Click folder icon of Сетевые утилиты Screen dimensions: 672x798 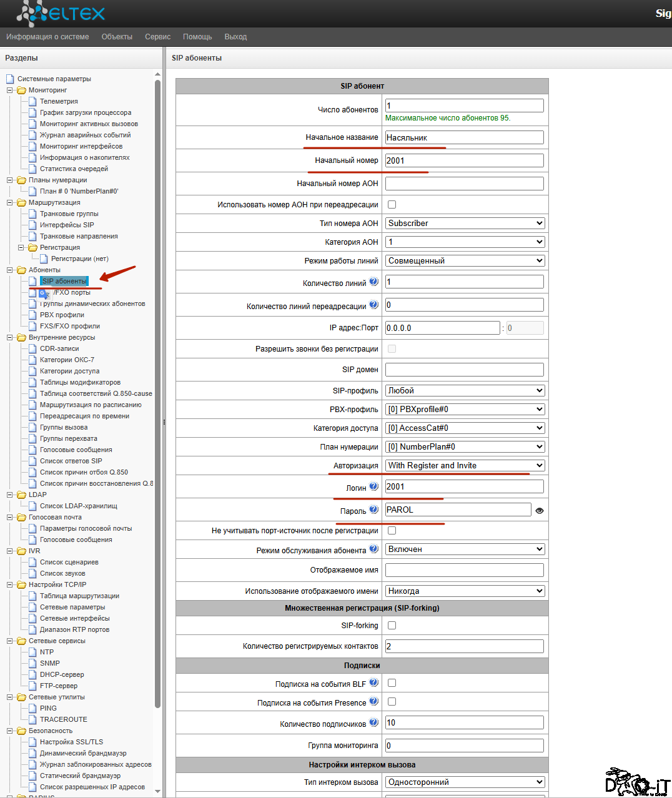[21, 697]
